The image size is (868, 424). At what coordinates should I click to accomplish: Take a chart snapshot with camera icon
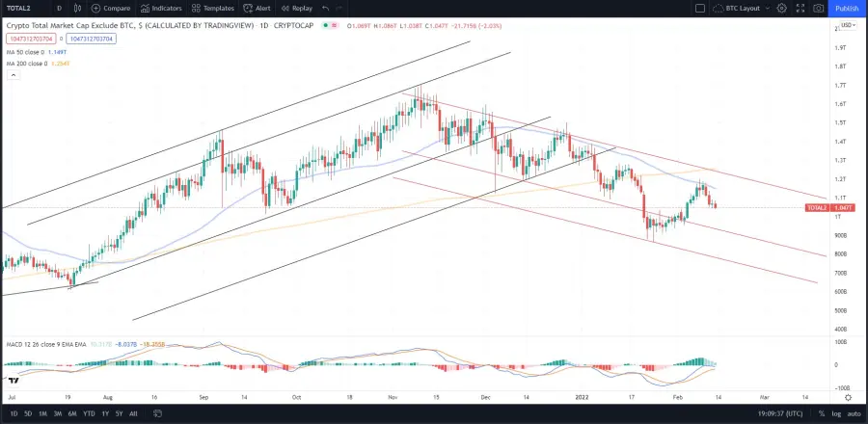coord(818,9)
